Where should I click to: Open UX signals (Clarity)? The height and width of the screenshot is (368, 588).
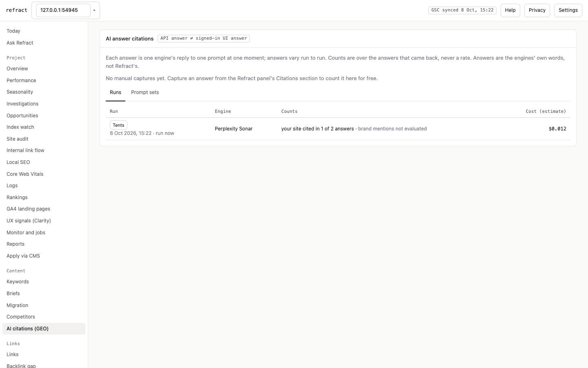coord(44,221)
